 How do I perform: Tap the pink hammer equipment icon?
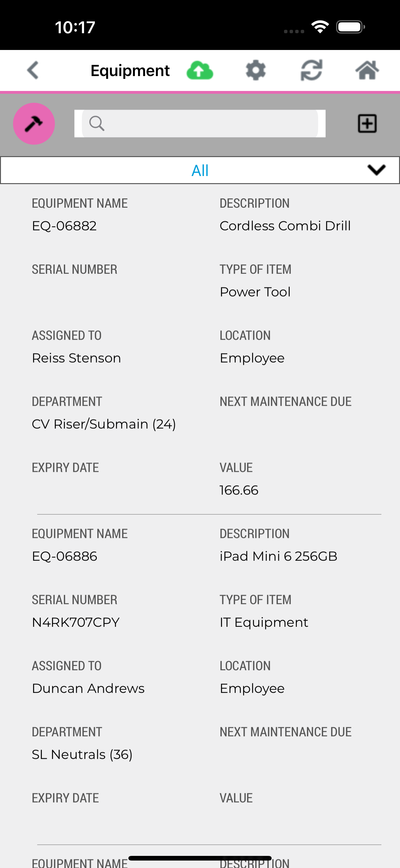(x=34, y=124)
